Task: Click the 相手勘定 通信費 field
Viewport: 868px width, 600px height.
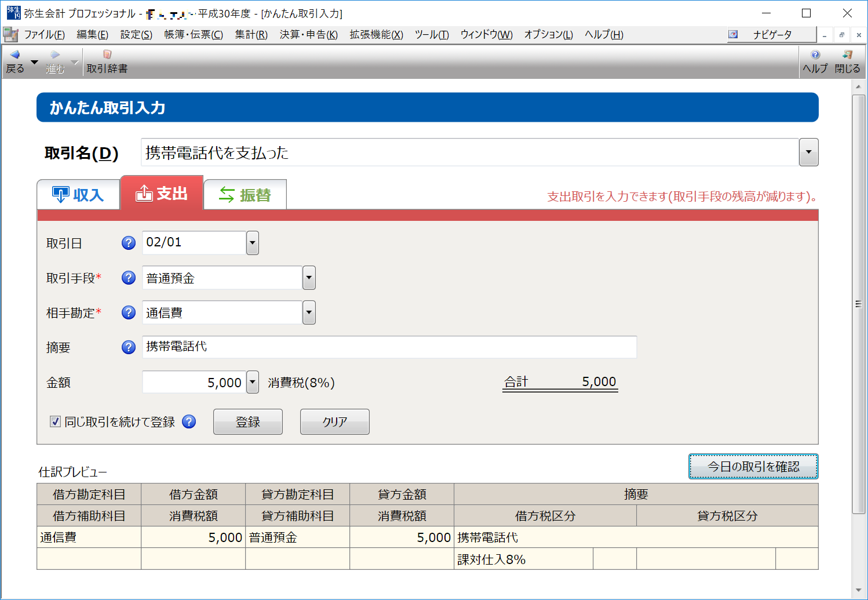Action: pos(223,312)
